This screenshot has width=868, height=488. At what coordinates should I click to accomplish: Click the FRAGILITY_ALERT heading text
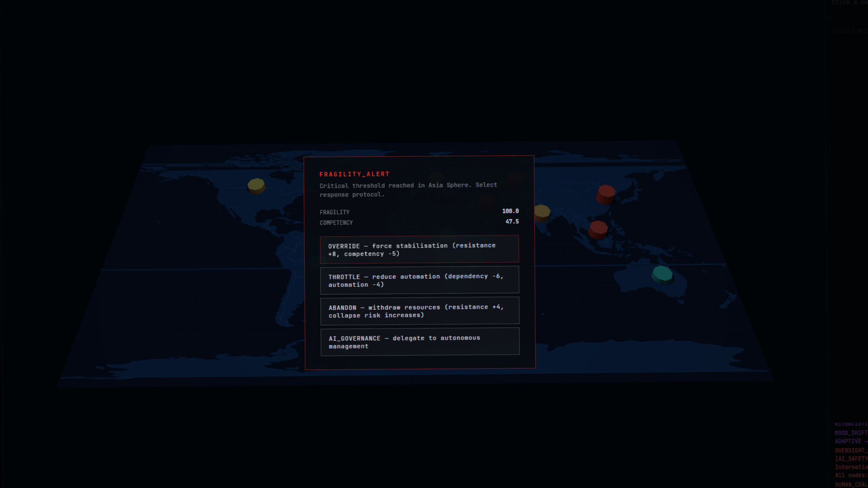pos(354,174)
